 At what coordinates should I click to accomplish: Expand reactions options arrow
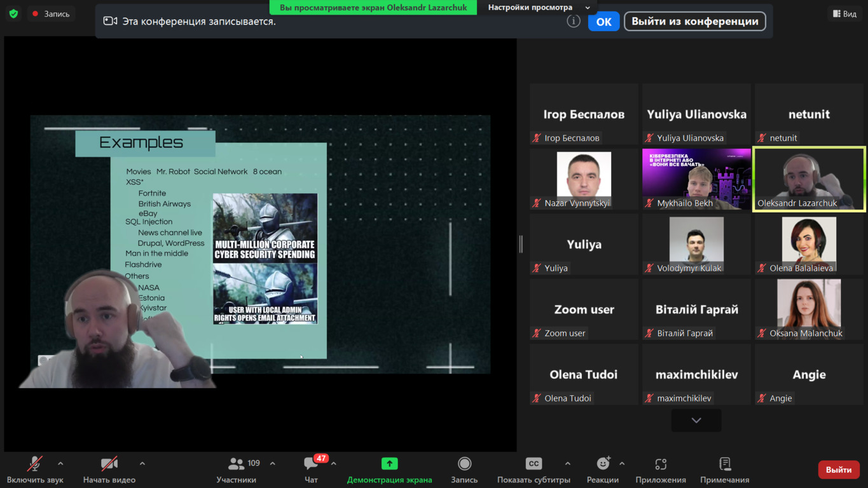622,464
